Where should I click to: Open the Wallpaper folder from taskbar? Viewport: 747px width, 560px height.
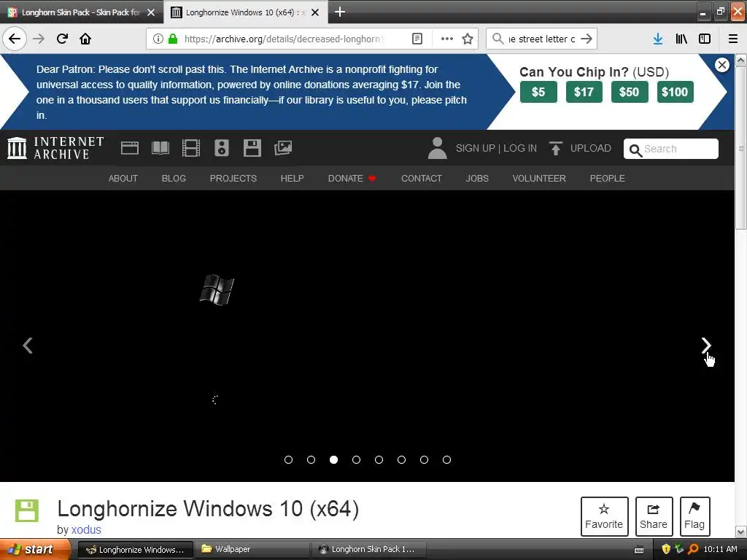252,550
